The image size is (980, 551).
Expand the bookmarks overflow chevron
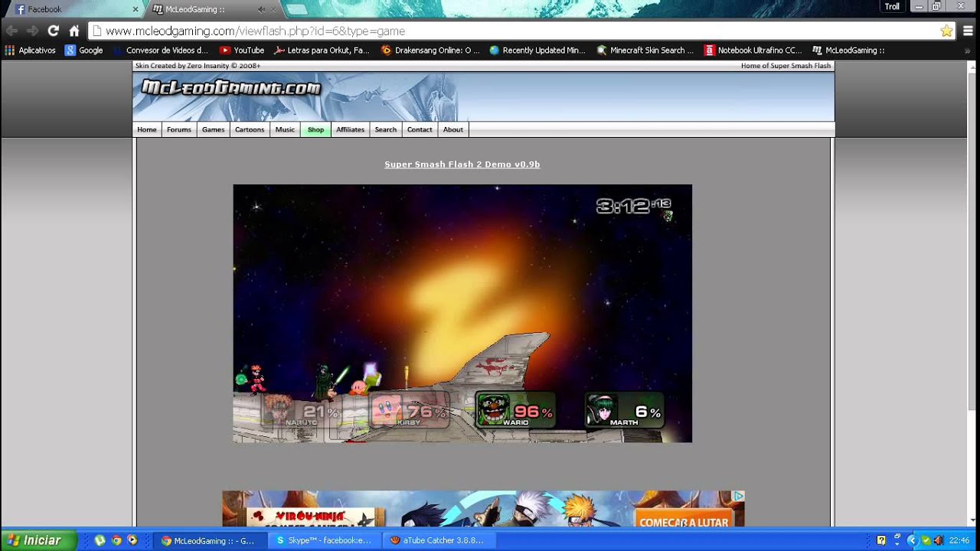tap(969, 51)
